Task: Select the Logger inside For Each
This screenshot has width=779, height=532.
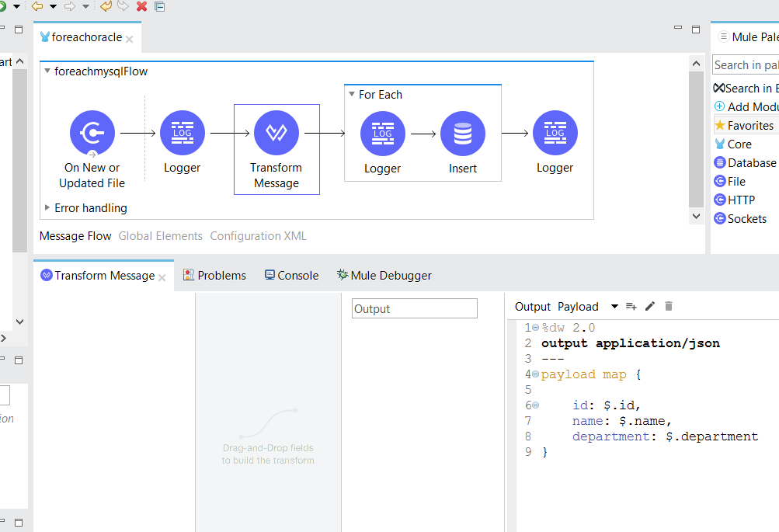Action: pos(382,134)
